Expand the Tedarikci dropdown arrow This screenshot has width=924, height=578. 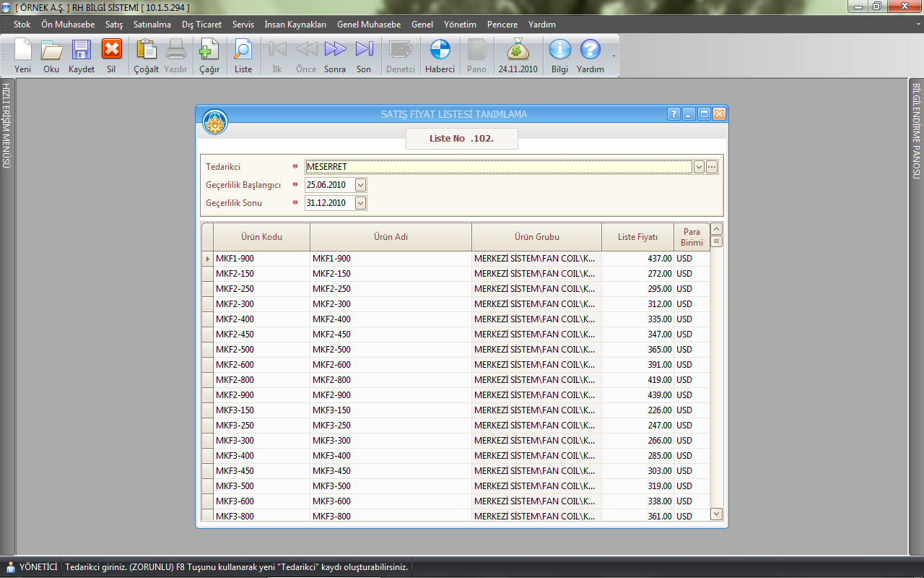point(699,167)
